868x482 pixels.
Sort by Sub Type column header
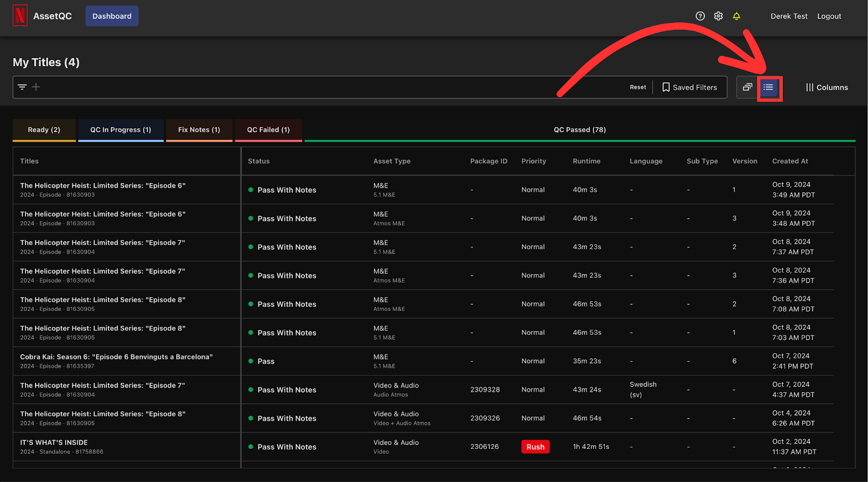coord(702,161)
